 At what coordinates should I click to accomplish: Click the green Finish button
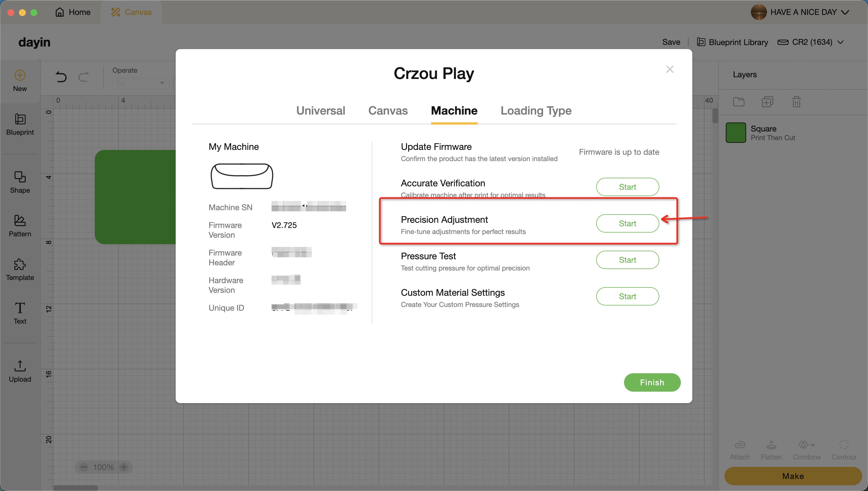coord(652,382)
